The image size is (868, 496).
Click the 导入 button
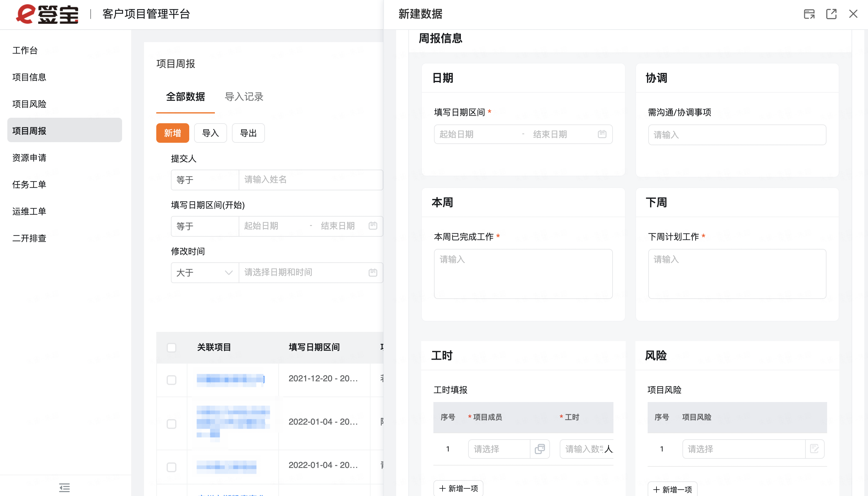pos(211,133)
